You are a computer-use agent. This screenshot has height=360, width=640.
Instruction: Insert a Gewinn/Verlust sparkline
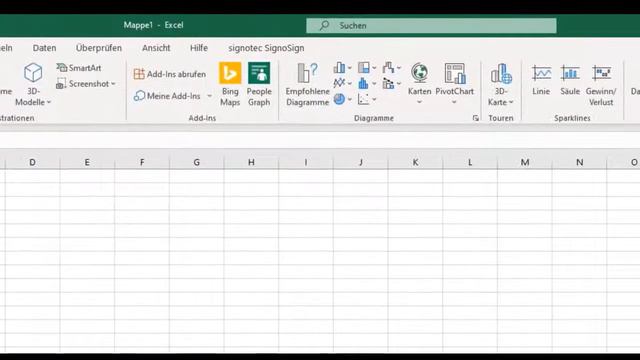tap(601, 85)
